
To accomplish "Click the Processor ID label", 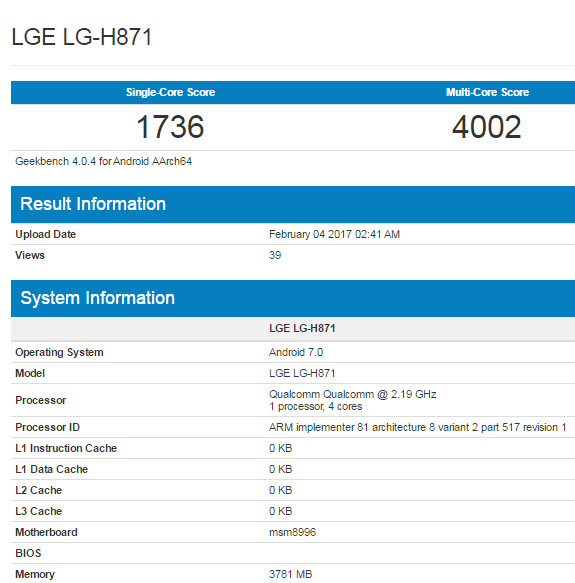I will pyautogui.click(x=47, y=427).
